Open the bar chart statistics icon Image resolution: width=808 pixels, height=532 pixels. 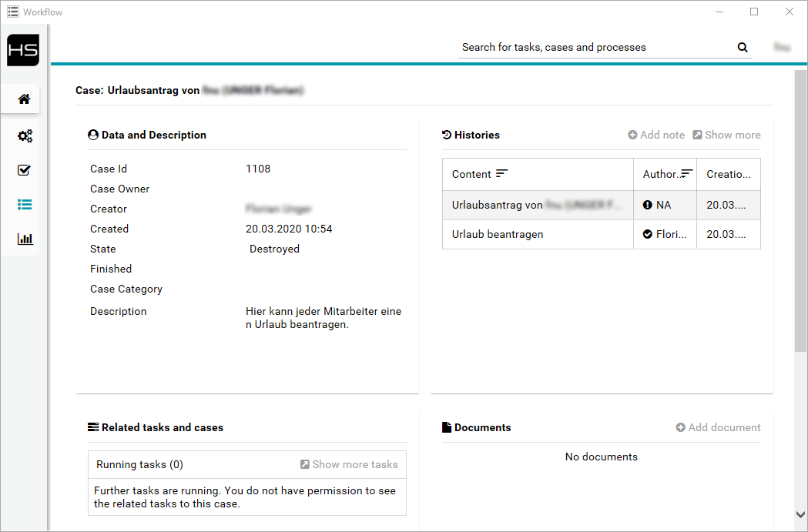pyautogui.click(x=25, y=239)
